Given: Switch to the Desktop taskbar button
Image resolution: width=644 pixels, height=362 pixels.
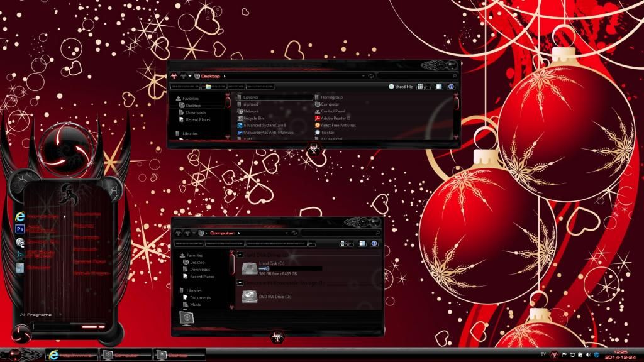Looking at the screenshot, I should pos(180,355).
